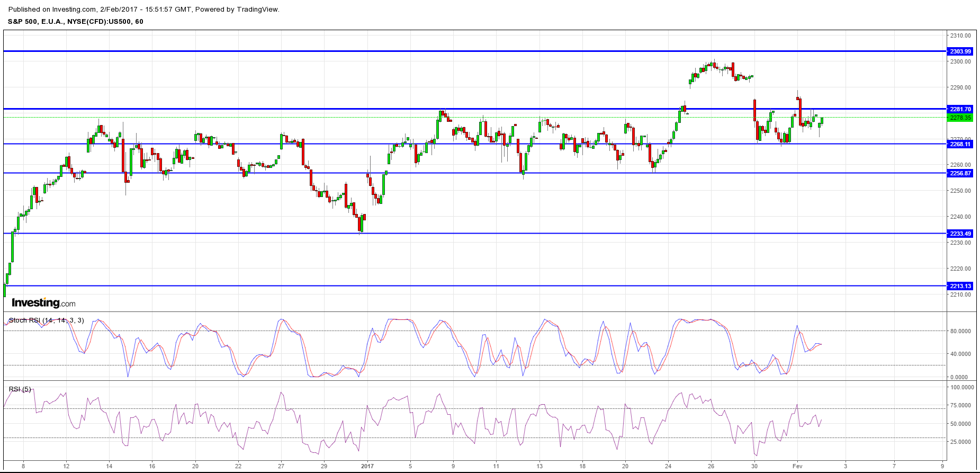
Task: Select the 2233.49 support level label
Action: tap(960, 234)
